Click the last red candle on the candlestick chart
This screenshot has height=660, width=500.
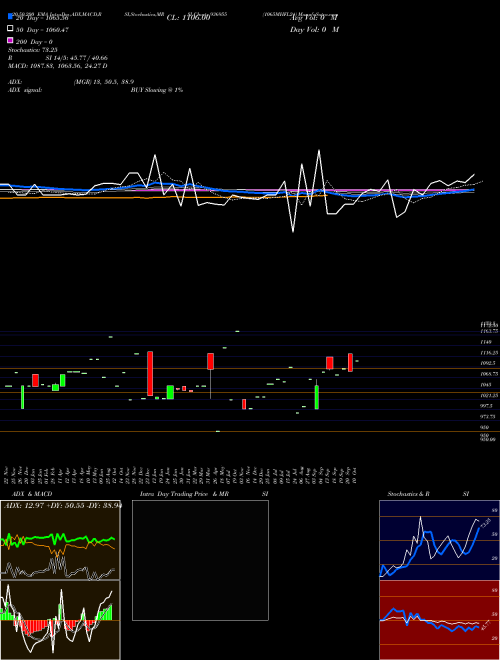click(350, 362)
